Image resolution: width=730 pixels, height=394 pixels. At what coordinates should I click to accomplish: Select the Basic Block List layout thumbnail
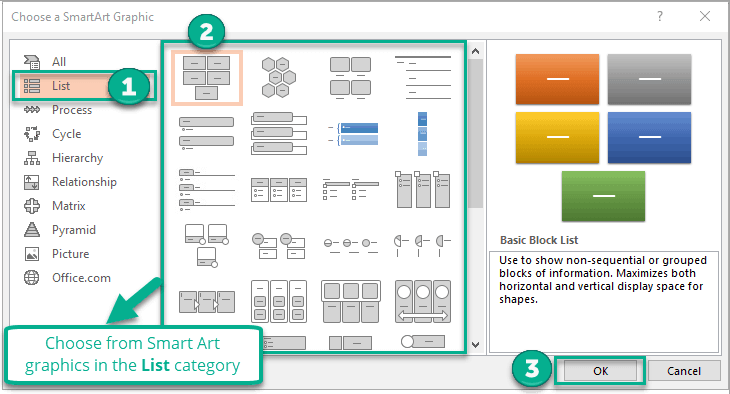click(x=207, y=77)
